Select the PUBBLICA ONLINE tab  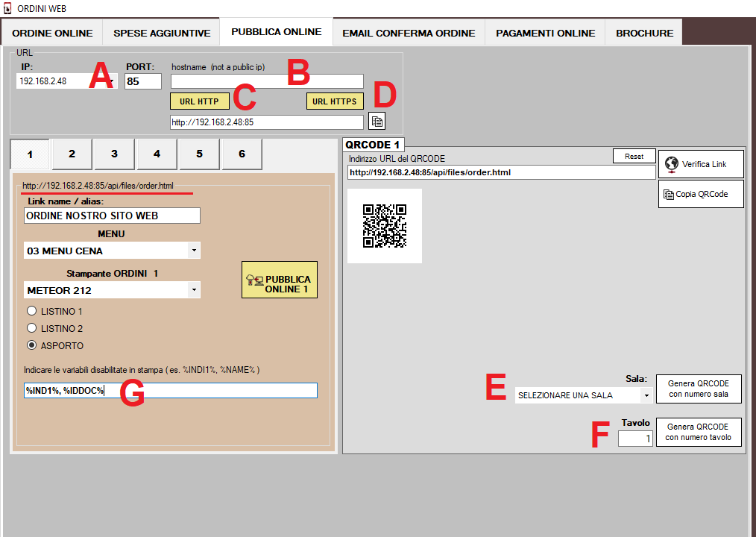277,32
